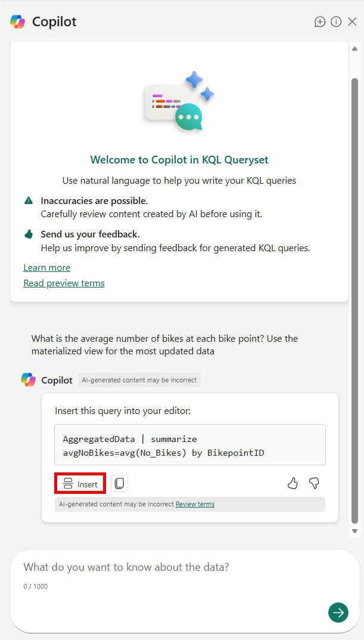Start a new chat with the plus icon
This screenshot has height=640, width=364.
click(320, 21)
